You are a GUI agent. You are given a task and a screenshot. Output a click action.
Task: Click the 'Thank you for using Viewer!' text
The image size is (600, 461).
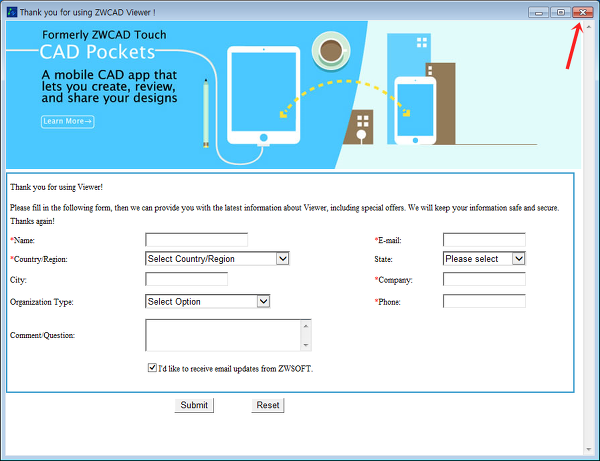56,187
